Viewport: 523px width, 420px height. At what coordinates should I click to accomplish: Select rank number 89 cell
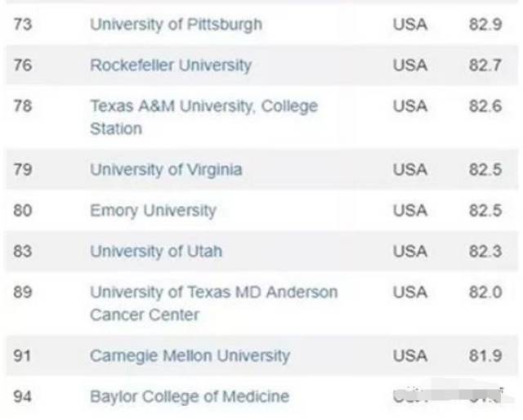click(x=23, y=292)
